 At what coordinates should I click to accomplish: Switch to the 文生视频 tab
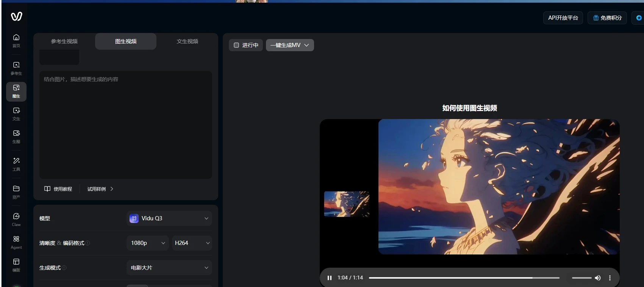point(187,41)
